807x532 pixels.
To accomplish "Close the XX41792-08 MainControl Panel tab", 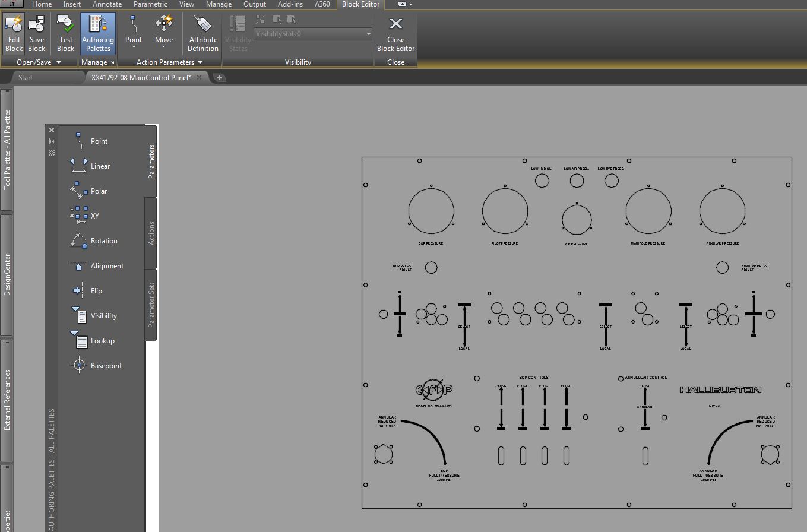I will (x=200, y=78).
